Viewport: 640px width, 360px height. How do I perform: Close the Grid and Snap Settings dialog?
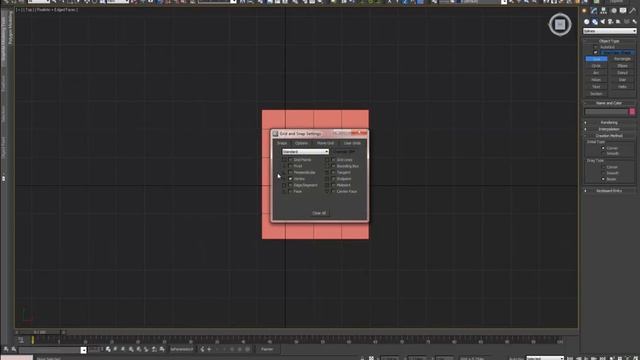pyautogui.click(x=359, y=133)
